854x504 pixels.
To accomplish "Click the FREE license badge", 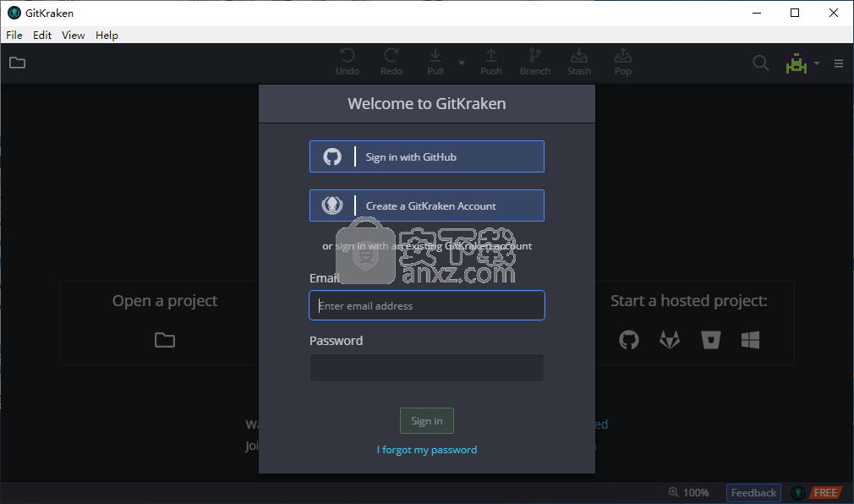I will tap(825, 492).
